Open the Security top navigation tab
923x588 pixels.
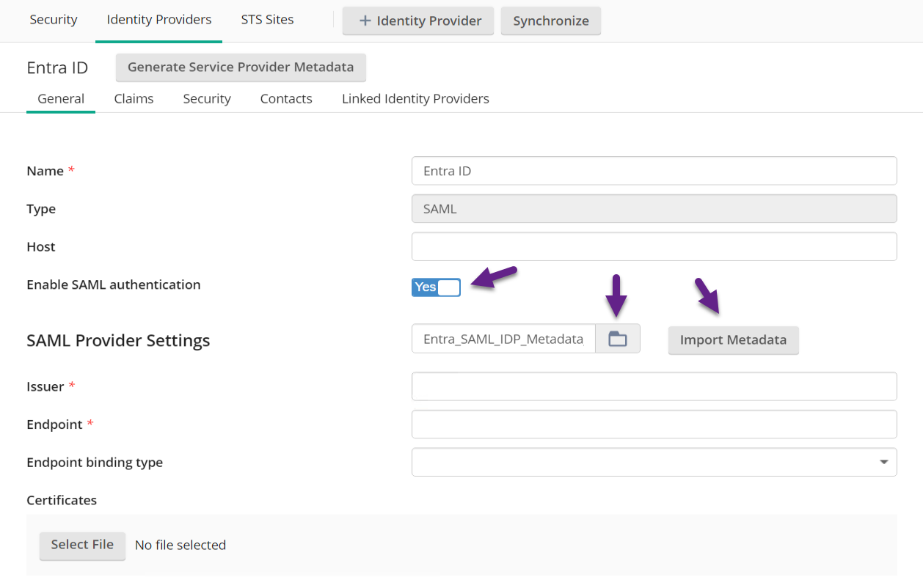pyautogui.click(x=54, y=20)
